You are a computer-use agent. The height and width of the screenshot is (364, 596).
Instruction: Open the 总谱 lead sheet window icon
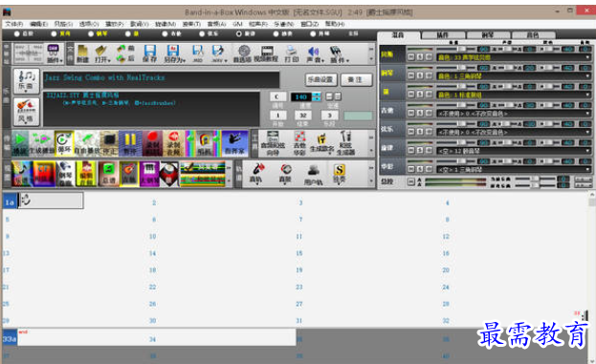point(109,174)
